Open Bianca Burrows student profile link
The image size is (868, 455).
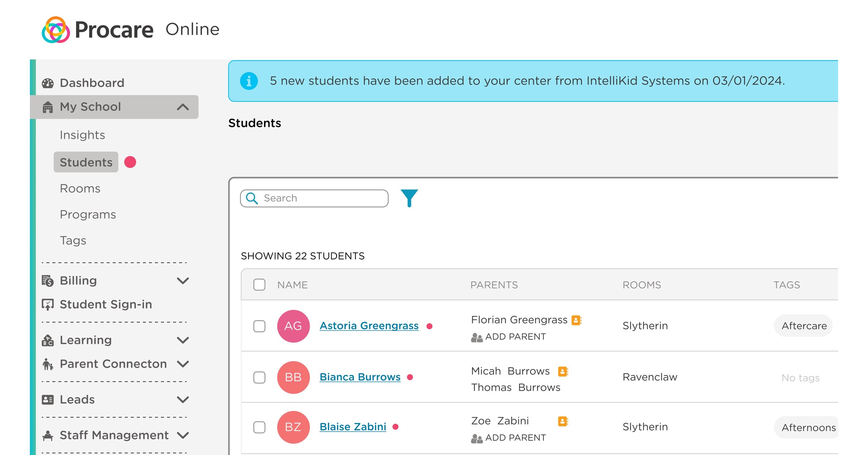point(360,377)
